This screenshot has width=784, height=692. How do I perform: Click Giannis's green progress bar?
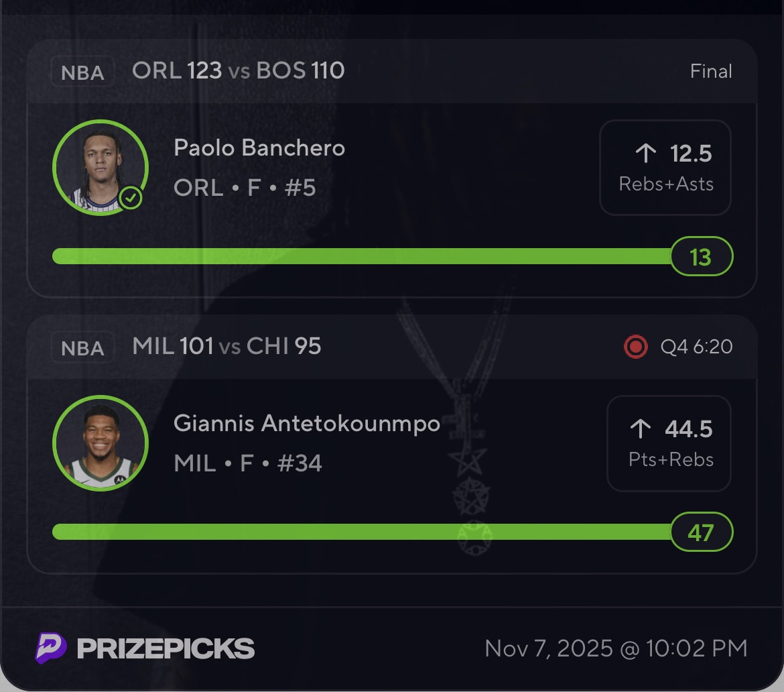pyautogui.click(x=362, y=532)
